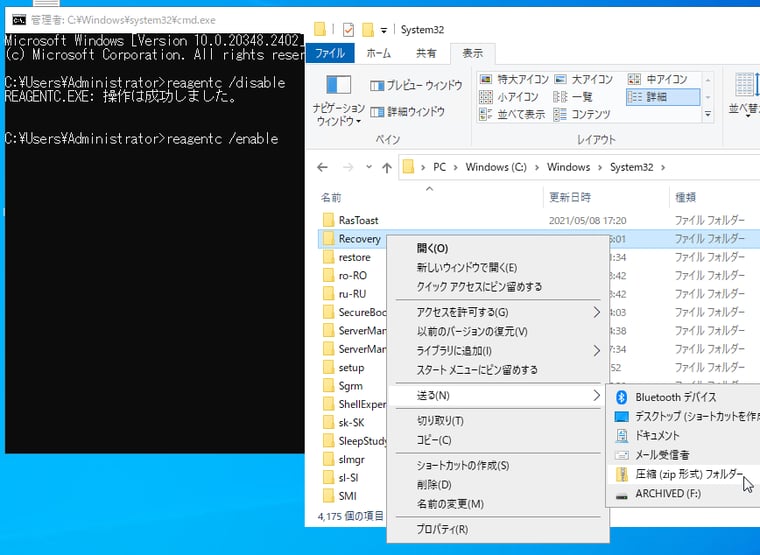Switch to the 共有 ribbon tab
760x555 pixels.
click(x=426, y=53)
